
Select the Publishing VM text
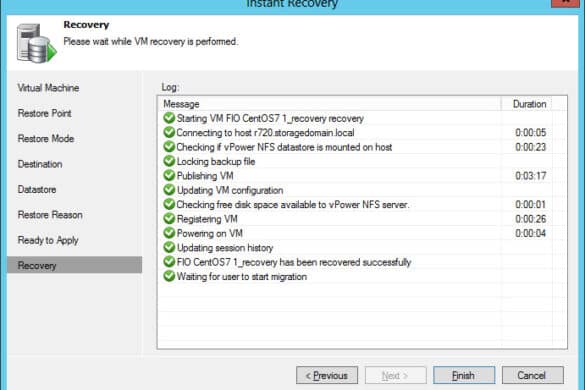(x=205, y=176)
